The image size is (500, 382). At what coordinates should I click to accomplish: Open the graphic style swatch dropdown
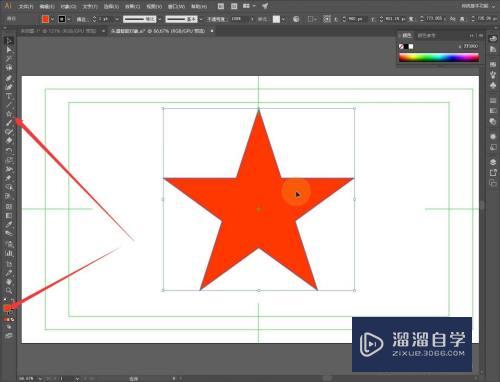tap(283, 19)
